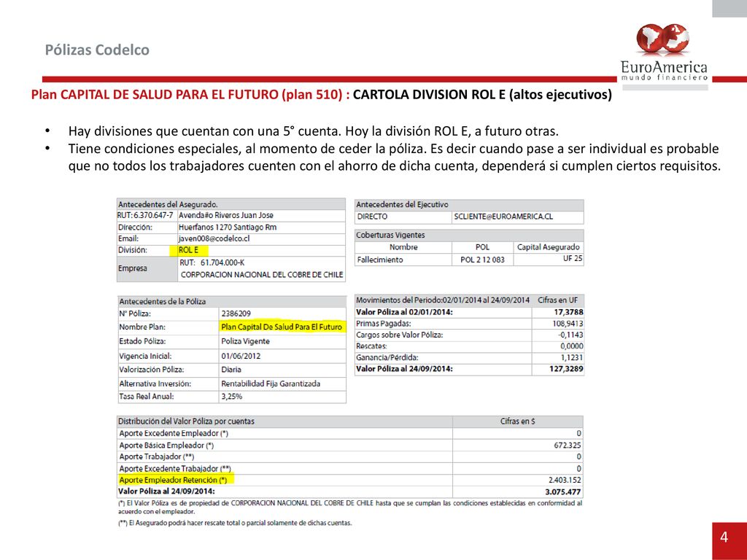Select the Rescates value 0,0000
747x560 pixels.
pos(572,346)
